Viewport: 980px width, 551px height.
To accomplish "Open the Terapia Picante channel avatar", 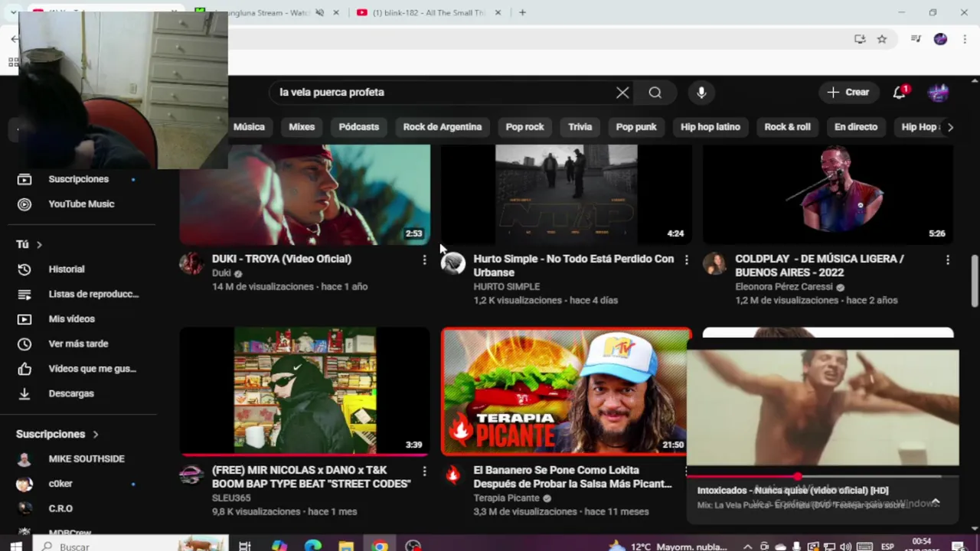I will 452,474.
